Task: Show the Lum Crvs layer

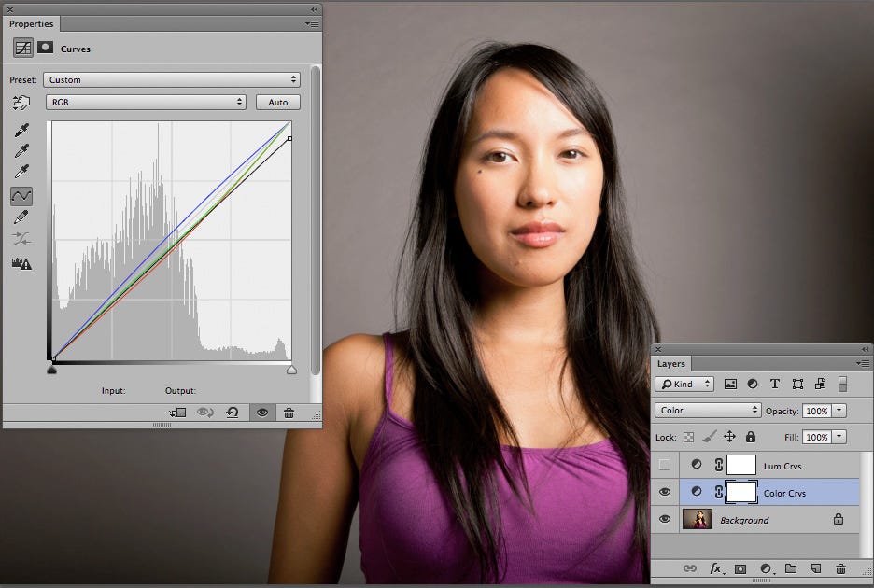Action: (x=665, y=465)
